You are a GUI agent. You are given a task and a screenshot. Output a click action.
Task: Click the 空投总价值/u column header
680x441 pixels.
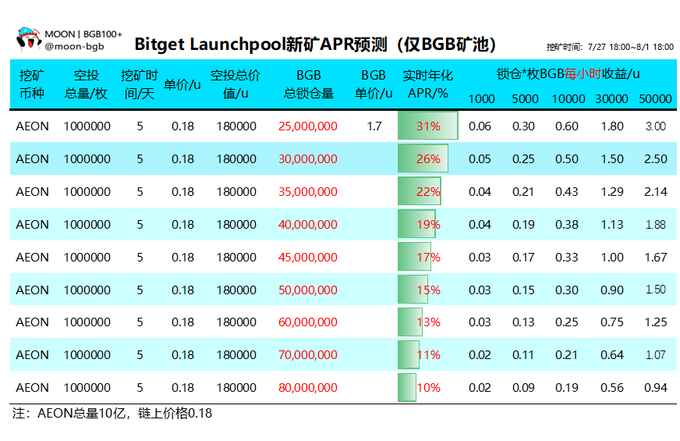235,84
